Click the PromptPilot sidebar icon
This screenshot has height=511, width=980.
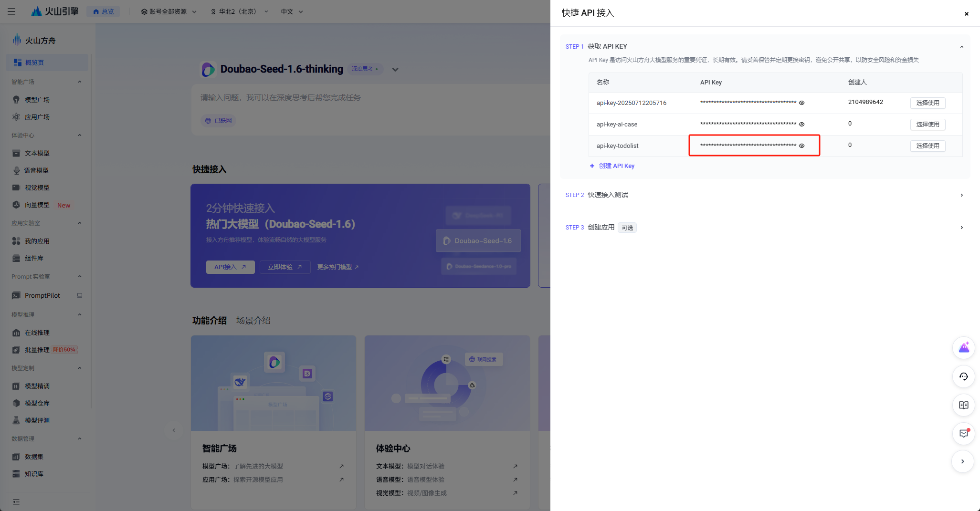(x=16, y=295)
